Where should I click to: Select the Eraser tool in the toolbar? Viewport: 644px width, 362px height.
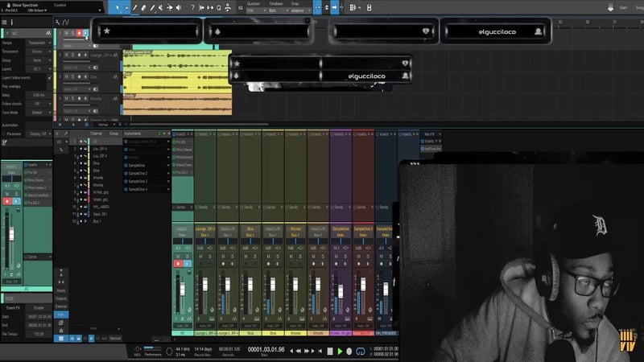coord(143,7)
